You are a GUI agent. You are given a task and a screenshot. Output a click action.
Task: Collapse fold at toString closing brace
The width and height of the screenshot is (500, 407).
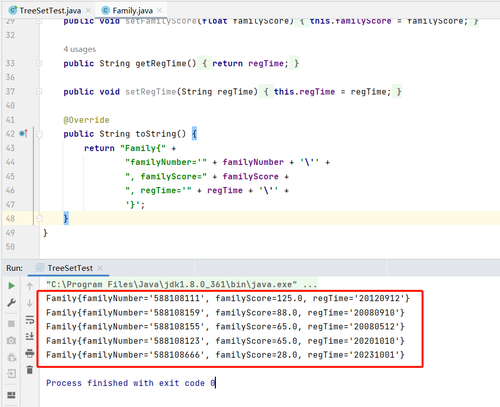(39, 218)
